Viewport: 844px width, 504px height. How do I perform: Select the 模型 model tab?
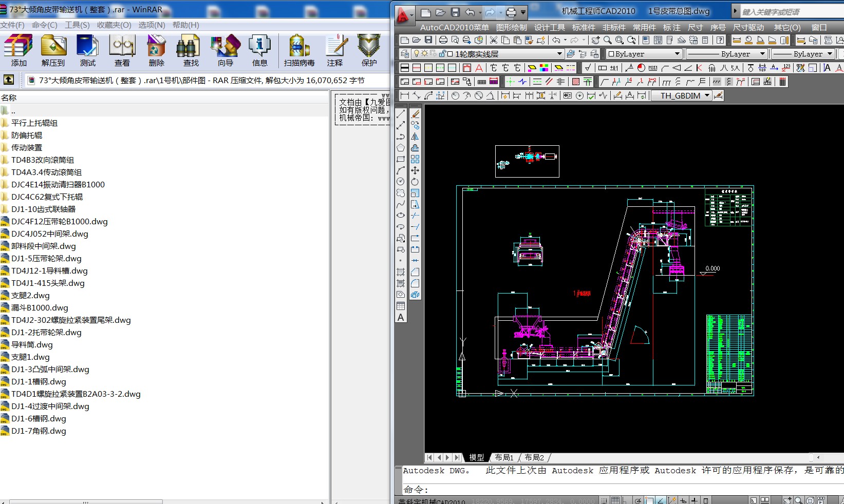click(x=476, y=457)
